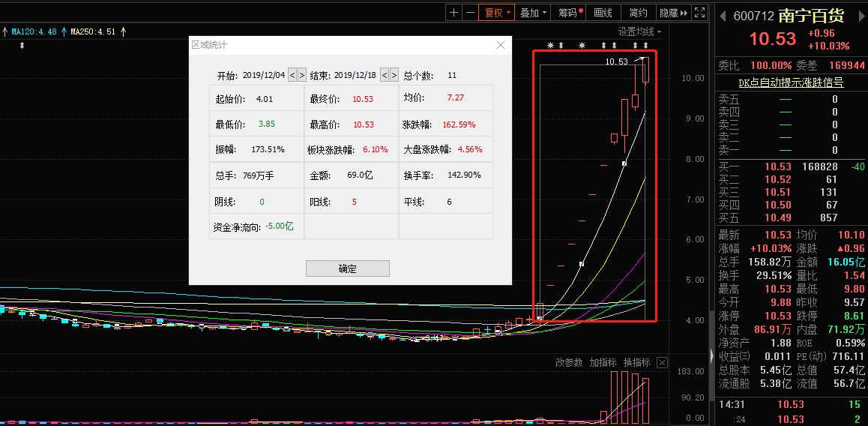The image size is (868, 426).
Task: Click 涨跌幅 value 162.59%
Action: 459,124
